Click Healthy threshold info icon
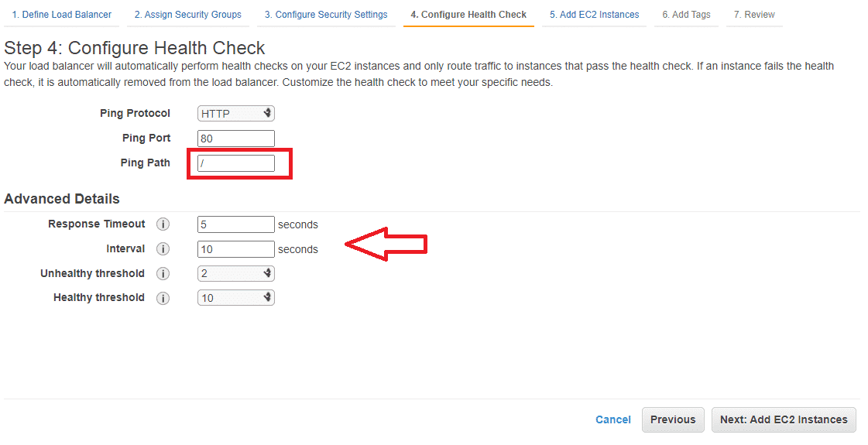The width and height of the screenshot is (868, 445). (163, 298)
